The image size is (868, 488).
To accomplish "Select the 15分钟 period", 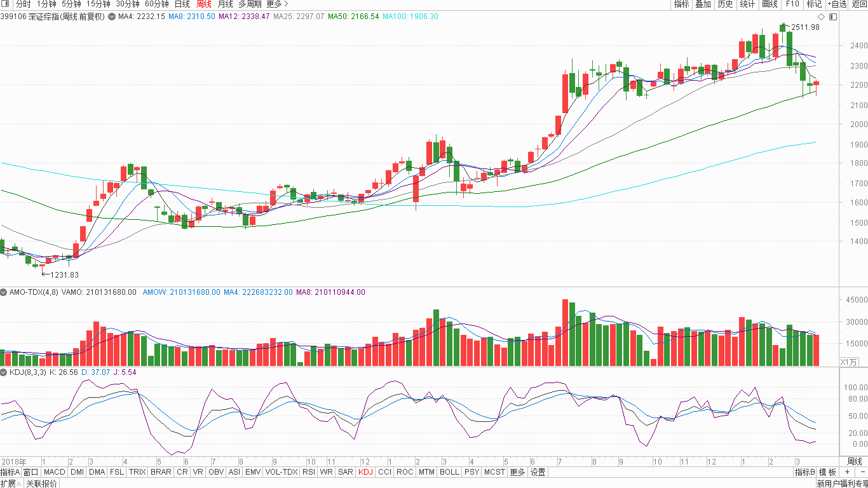I will click(99, 4).
